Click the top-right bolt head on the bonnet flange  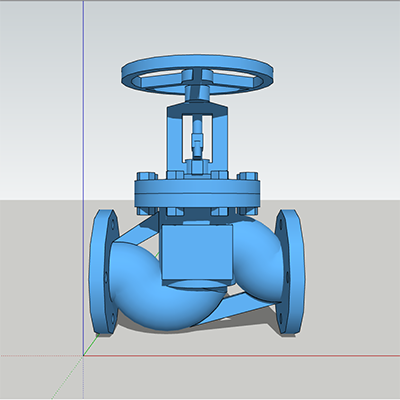pos(248,176)
